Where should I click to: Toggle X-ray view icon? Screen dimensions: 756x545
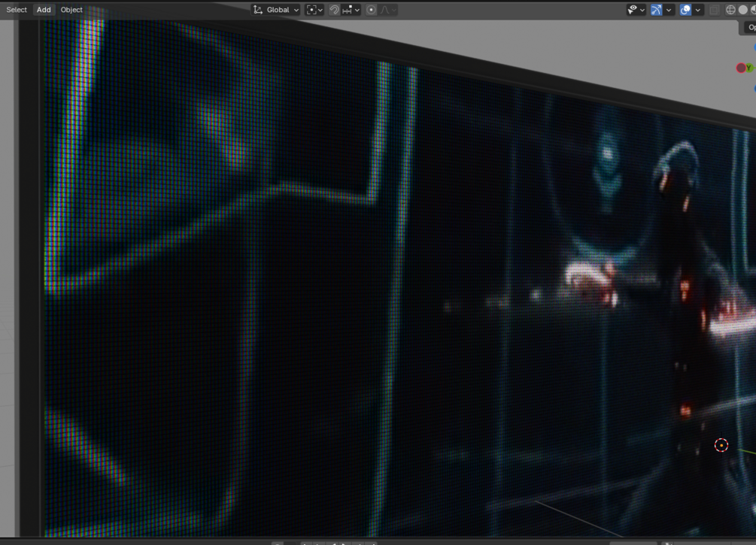715,10
